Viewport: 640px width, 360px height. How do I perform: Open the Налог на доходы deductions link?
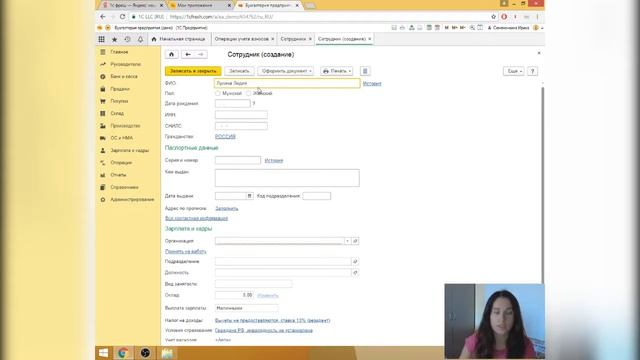tap(272, 320)
